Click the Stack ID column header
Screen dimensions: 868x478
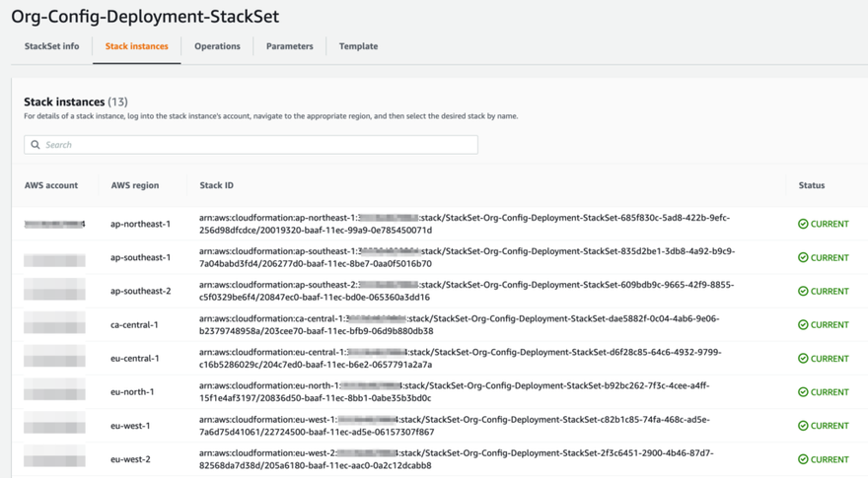pyautogui.click(x=216, y=185)
